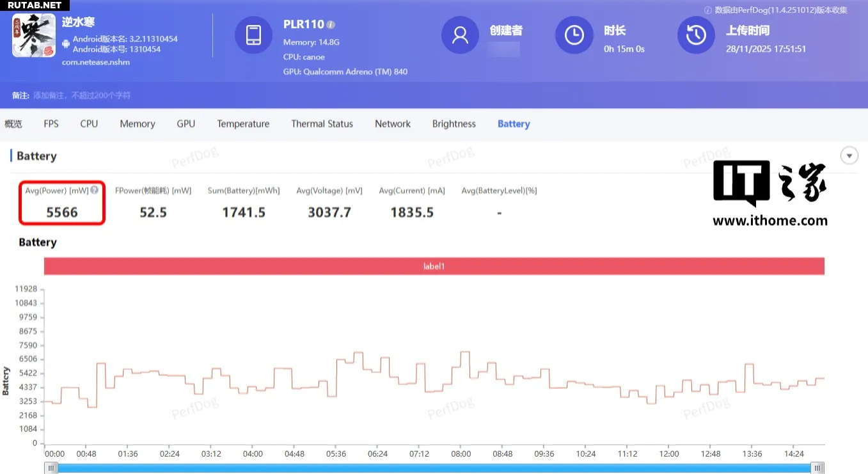Click the right timeline range slider handle

pos(818,468)
